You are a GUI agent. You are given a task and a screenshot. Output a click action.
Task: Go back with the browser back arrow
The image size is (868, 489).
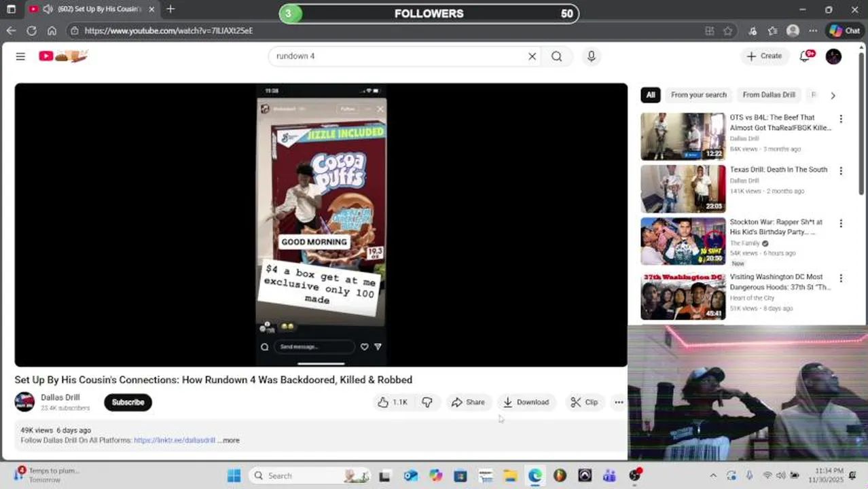(11, 31)
